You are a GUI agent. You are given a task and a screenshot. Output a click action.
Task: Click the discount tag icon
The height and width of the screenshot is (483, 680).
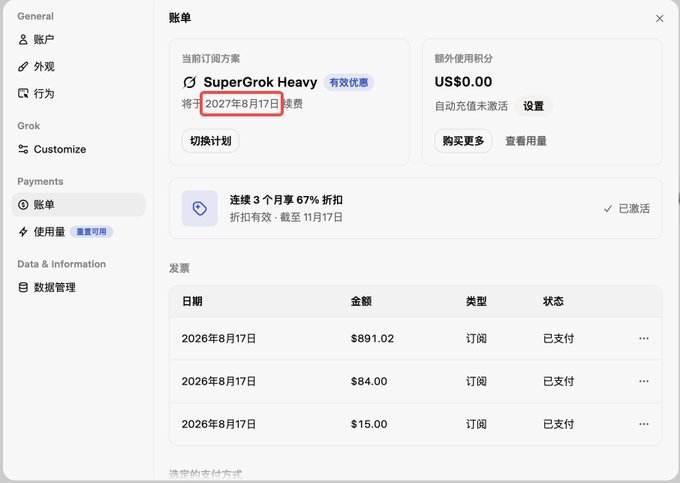pyautogui.click(x=199, y=209)
